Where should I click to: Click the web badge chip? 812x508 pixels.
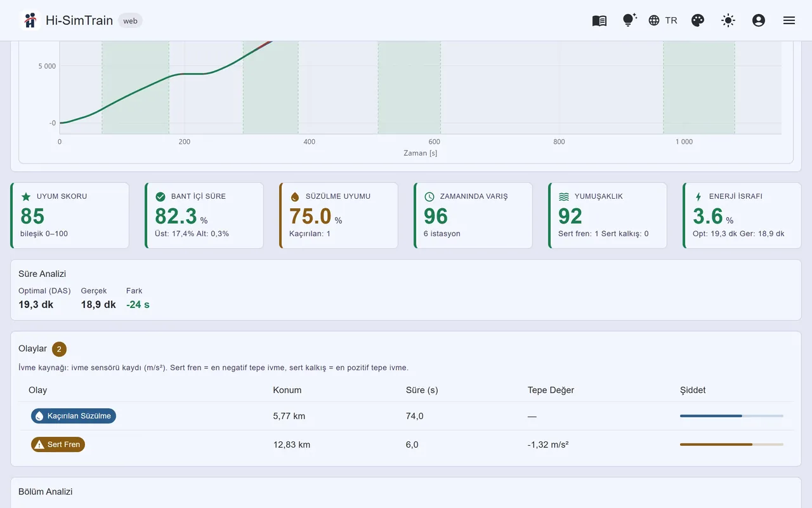tap(130, 21)
